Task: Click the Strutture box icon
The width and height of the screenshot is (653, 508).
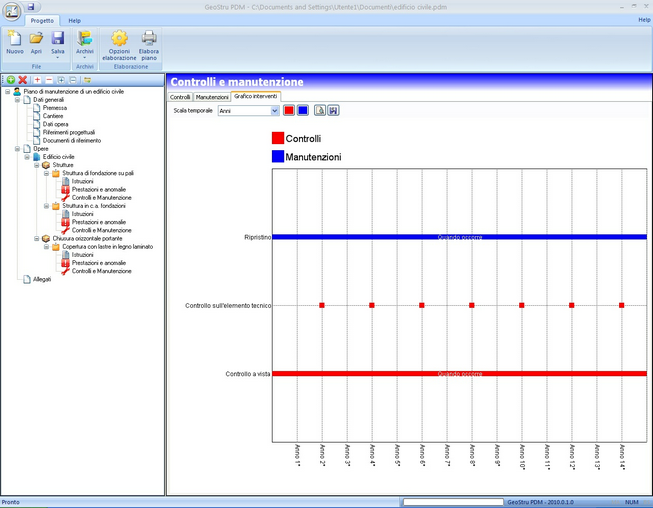Action: (46, 165)
